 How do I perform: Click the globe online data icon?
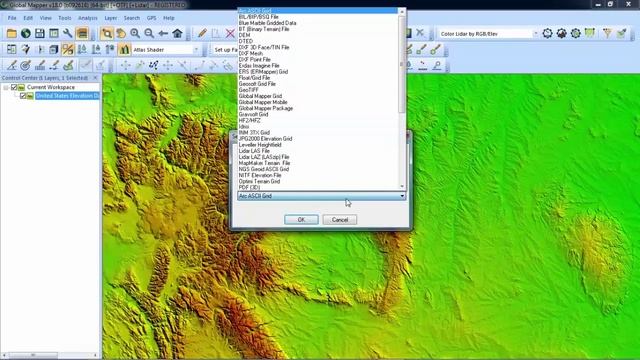coord(26,33)
